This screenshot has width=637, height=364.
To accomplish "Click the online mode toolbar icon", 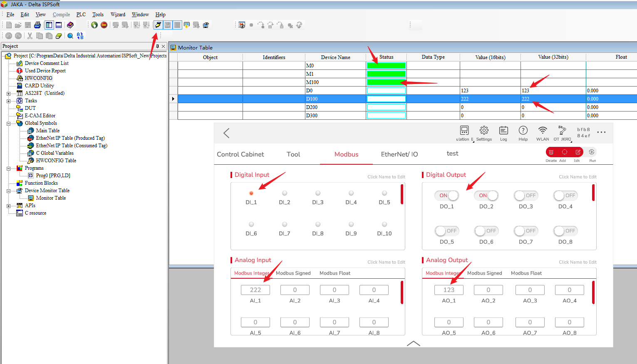I will [158, 25].
